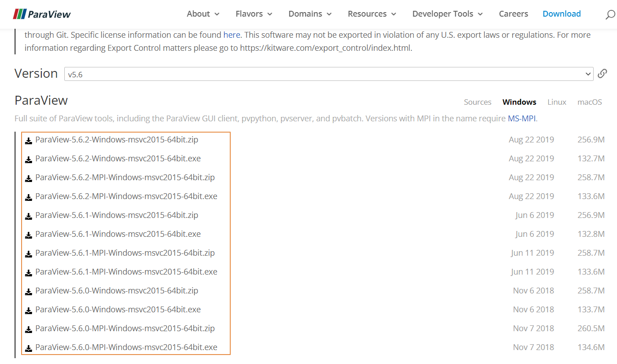The image size is (617, 364).
Task: Expand the Developer Tools menu
Action: click(448, 14)
